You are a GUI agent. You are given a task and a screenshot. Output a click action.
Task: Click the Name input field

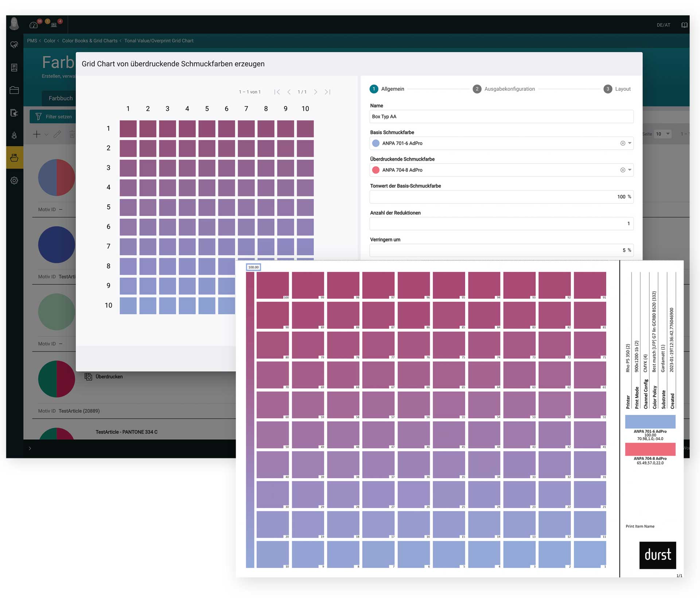click(501, 117)
